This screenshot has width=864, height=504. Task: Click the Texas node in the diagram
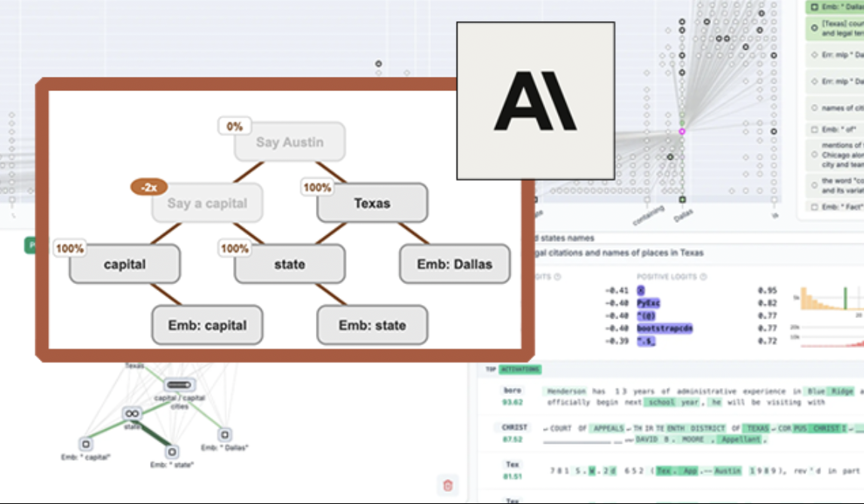pyautogui.click(x=372, y=203)
